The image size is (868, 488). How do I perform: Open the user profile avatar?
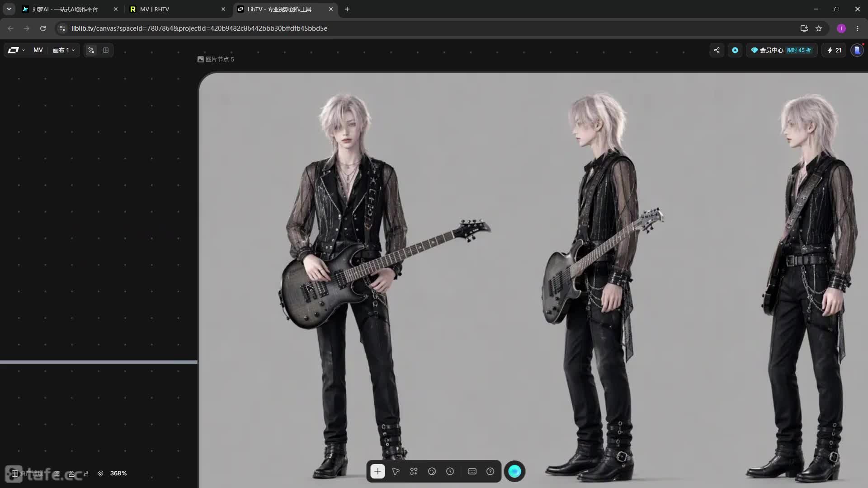857,50
